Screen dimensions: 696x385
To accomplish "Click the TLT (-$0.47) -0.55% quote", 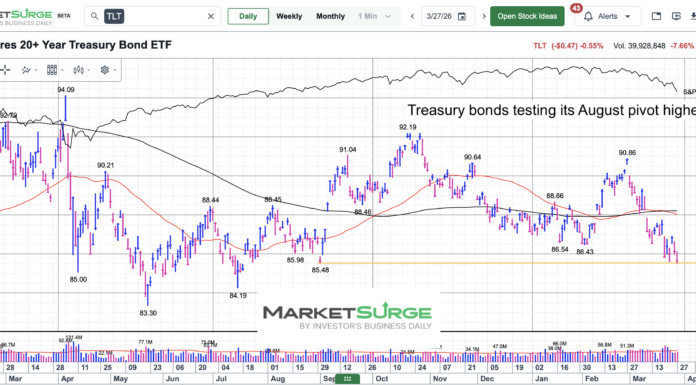I will point(568,46).
